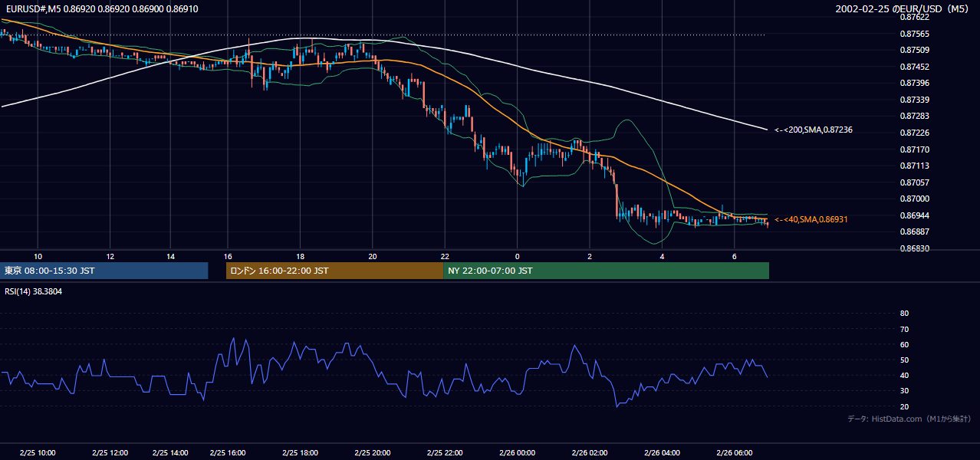Click the 2/26 06:00 time label

click(734, 452)
